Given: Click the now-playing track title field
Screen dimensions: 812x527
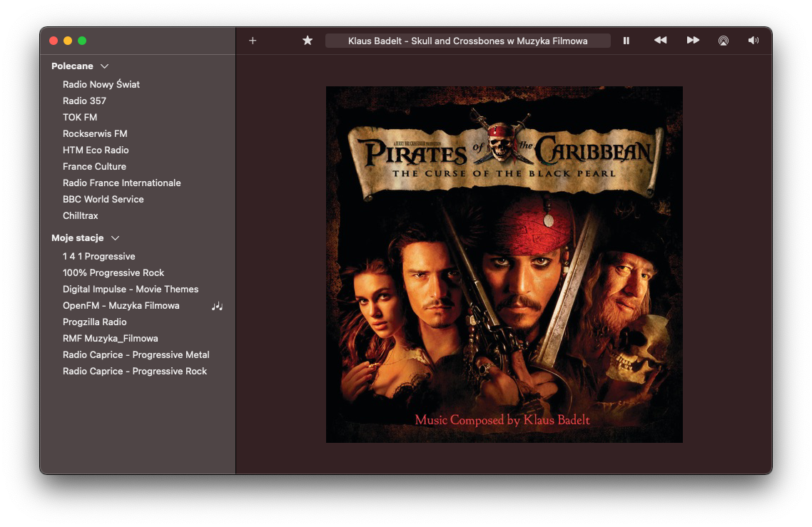Looking at the screenshot, I should (x=467, y=41).
